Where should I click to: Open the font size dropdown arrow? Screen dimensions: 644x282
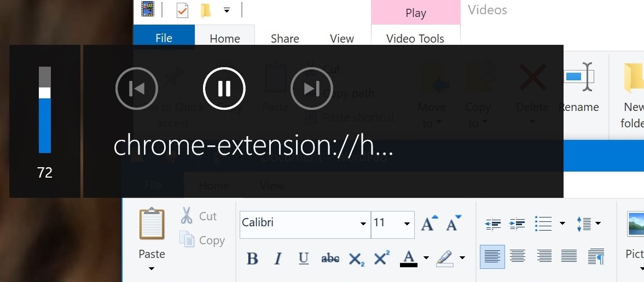(407, 224)
